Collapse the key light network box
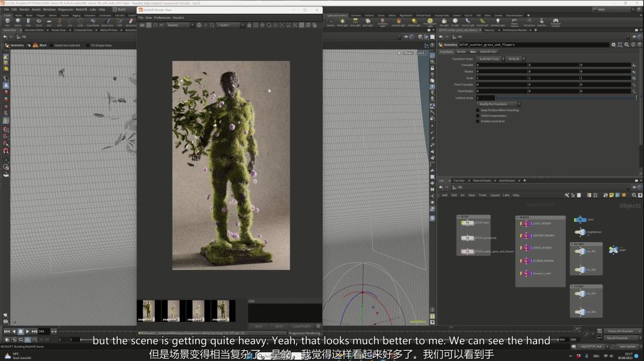 coord(572,244)
